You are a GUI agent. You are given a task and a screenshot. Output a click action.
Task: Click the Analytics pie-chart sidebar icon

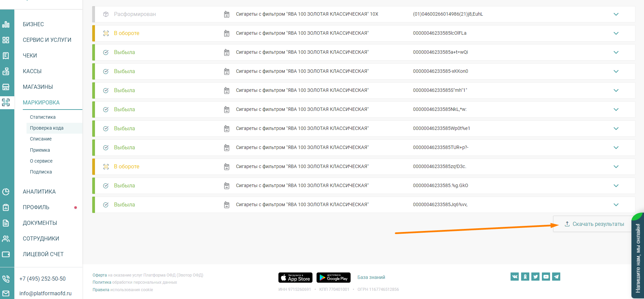6,192
